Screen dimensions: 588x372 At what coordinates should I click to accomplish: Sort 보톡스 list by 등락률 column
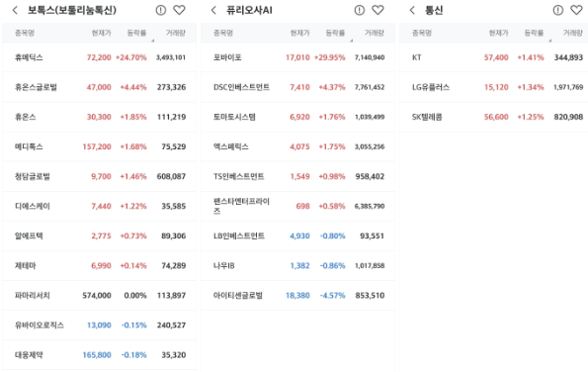click(136, 33)
